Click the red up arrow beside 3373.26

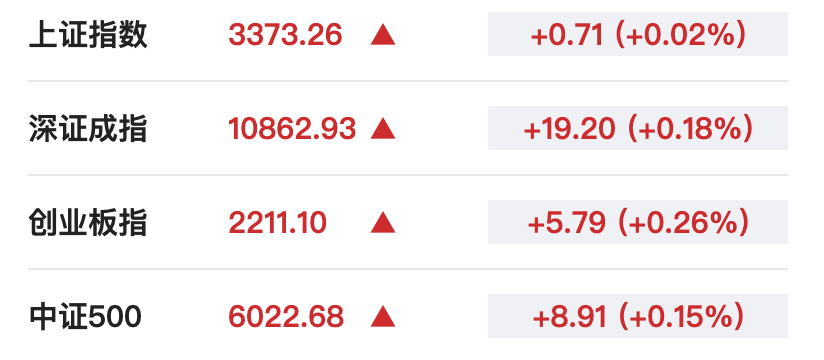(383, 35)
